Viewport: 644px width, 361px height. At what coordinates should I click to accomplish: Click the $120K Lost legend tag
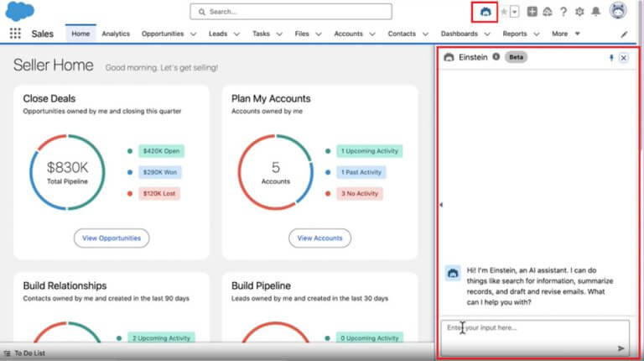click(x=159, y=193)
